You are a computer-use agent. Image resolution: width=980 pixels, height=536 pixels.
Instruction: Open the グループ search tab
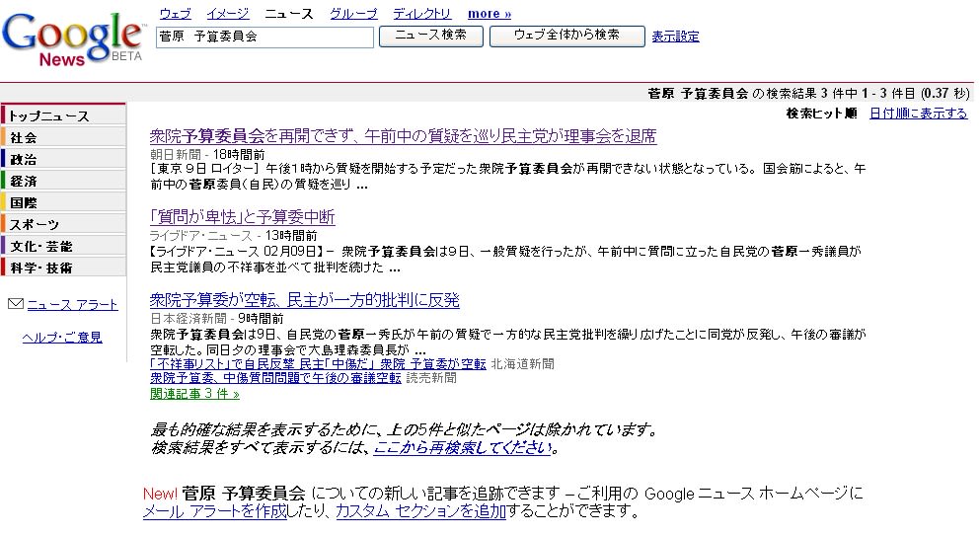pos(353,13)
